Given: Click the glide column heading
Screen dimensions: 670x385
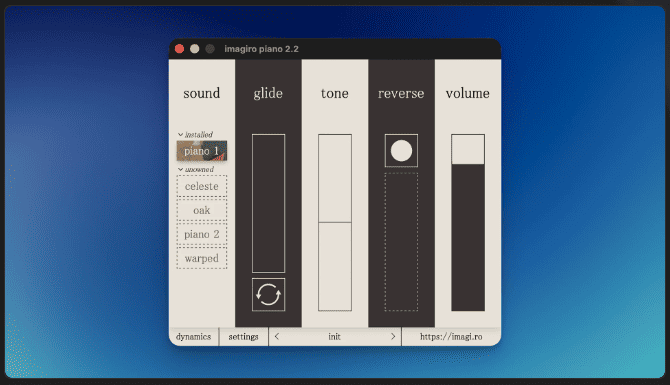Looking at the screenshot, I should click(x=268, y=94).
